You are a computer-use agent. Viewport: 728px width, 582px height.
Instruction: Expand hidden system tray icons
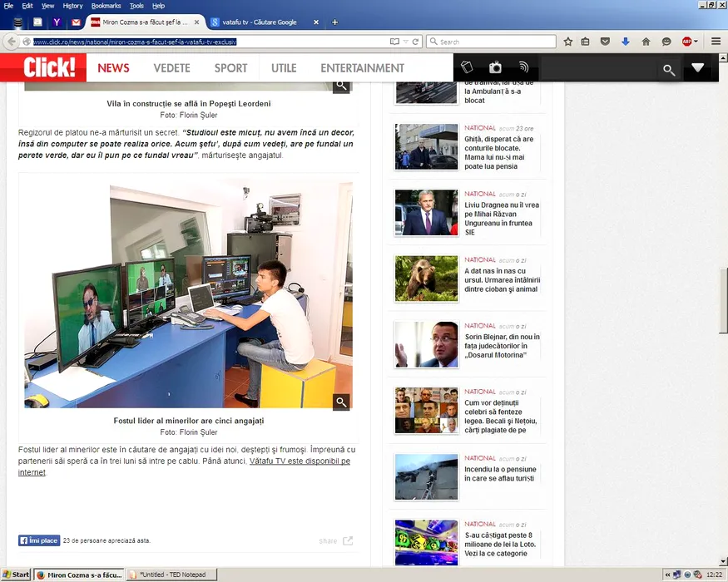(668, 575)
